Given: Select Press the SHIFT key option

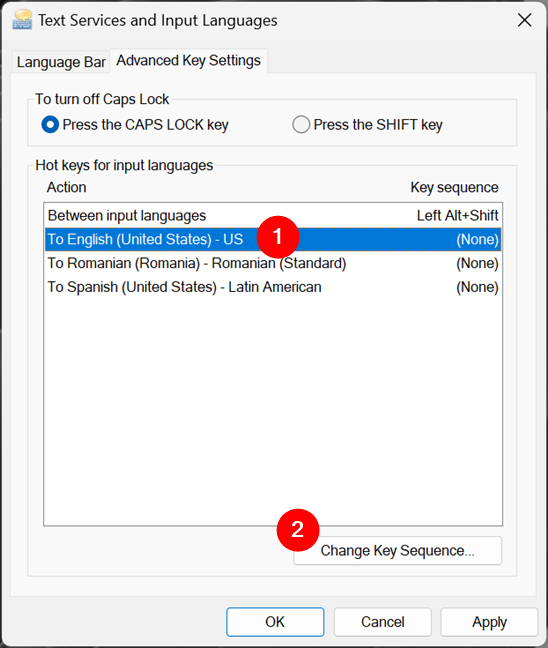Looking at the screenshot, I should pos(367,124).
